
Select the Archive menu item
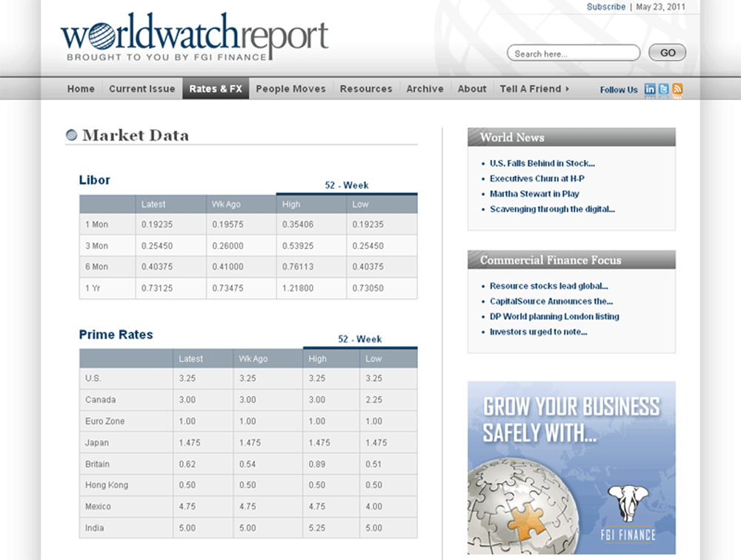pyautogui.click(x=425, y=89)
